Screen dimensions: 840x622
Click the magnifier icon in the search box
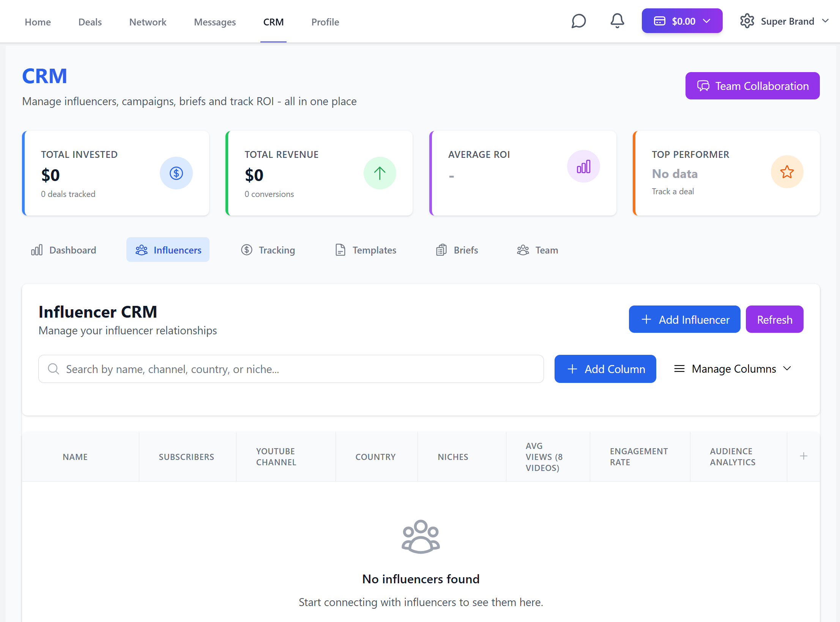tap(54, 369)
